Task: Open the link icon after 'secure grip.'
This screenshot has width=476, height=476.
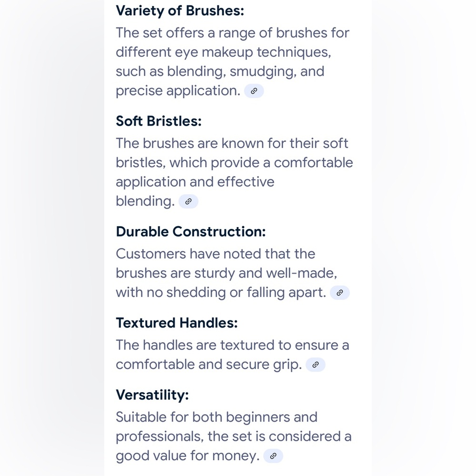Action: 316,365
